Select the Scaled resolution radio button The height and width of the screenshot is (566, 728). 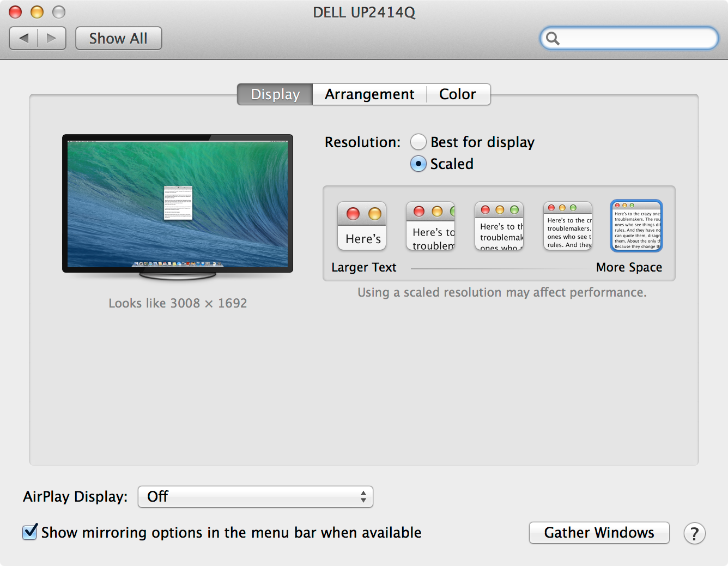[x=418, y=164]
